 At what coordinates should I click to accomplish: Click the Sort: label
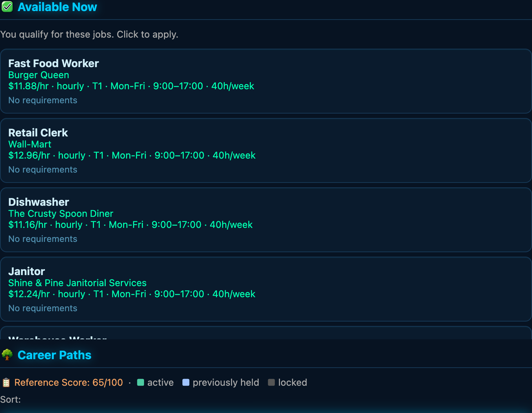pyautogui.click(x=11, y=399)
